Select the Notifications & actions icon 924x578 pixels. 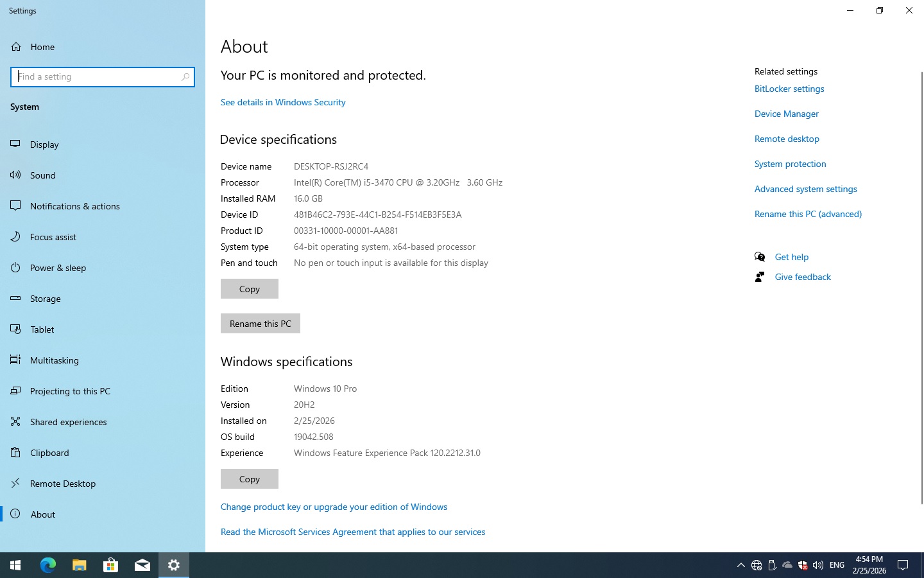(15, 206)
